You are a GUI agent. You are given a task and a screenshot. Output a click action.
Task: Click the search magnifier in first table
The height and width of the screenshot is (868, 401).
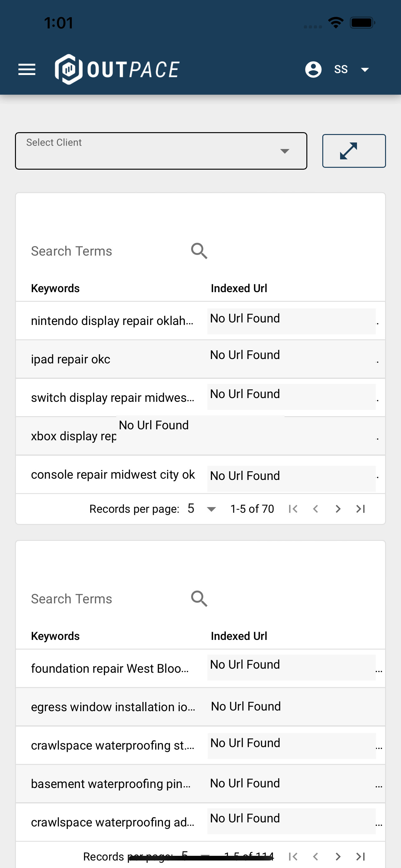(x=199, y=251)
